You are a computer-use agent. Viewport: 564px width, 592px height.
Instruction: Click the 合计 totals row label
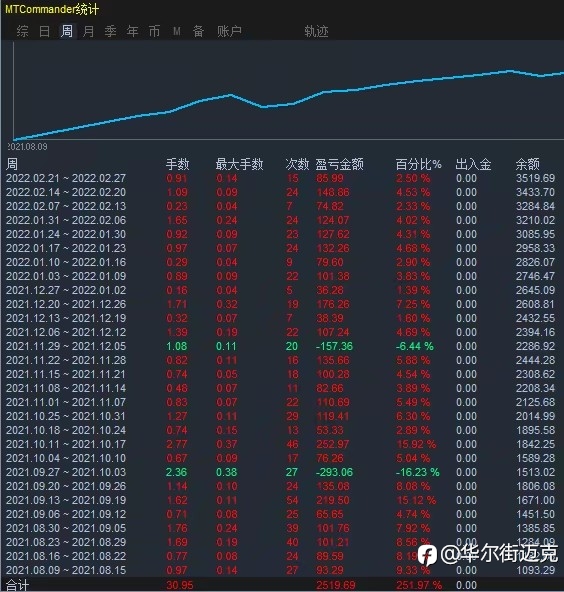[17, 585]
